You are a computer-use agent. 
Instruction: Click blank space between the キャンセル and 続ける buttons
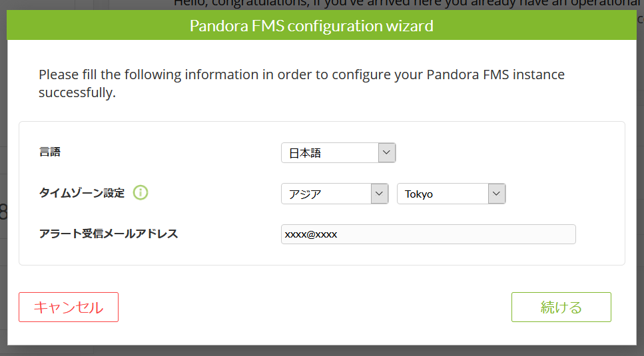(314, 307)
